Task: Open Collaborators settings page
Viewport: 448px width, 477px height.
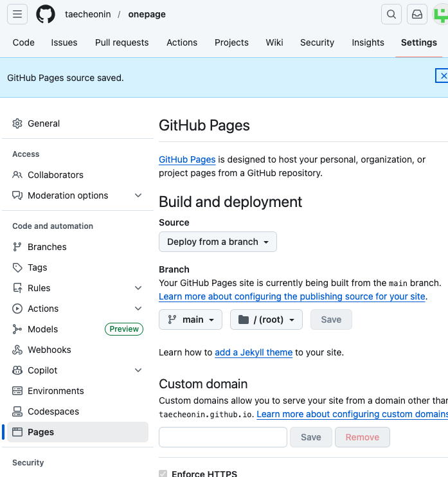Action: 78,175
